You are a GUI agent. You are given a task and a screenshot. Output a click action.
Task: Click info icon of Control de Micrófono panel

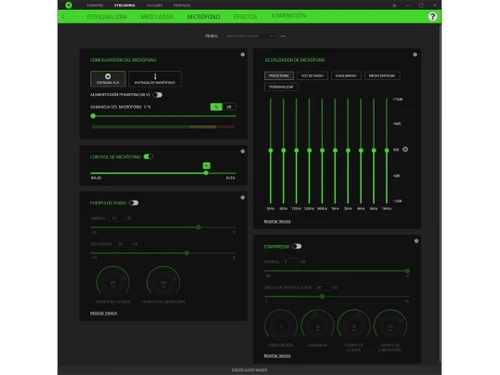coord(243,151)
